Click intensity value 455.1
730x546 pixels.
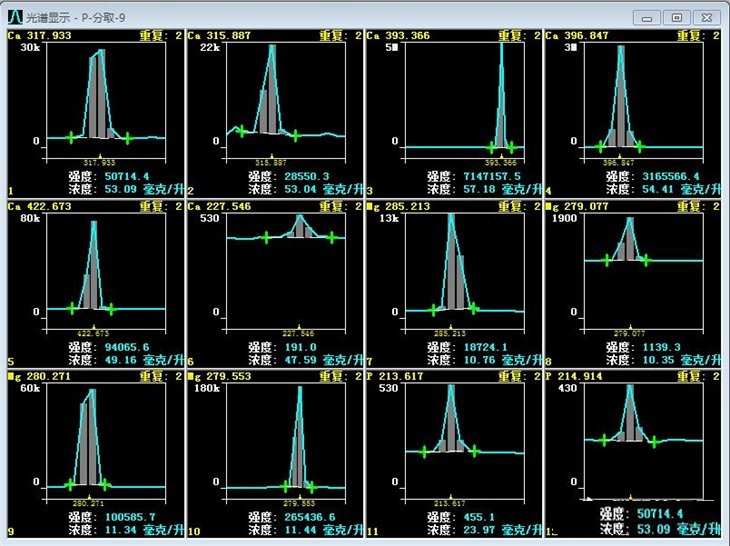click(x=479, y=517)
